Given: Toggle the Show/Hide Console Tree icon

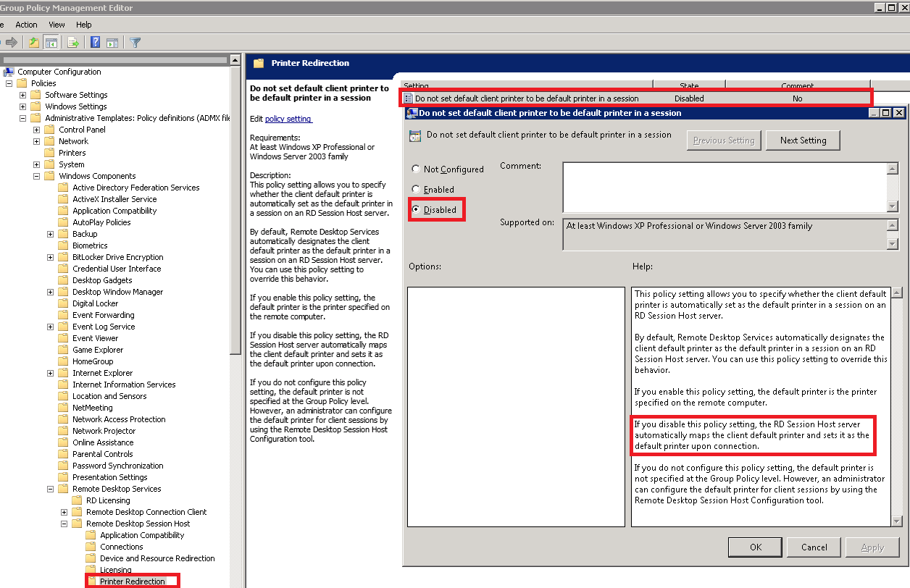Looking at the screenshot, I should (51, 43).
